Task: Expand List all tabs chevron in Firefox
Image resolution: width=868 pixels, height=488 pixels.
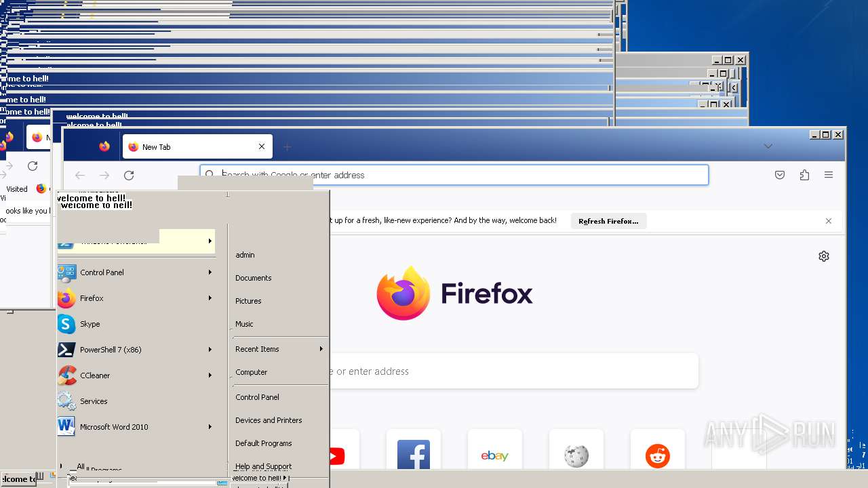Action: 768,146
